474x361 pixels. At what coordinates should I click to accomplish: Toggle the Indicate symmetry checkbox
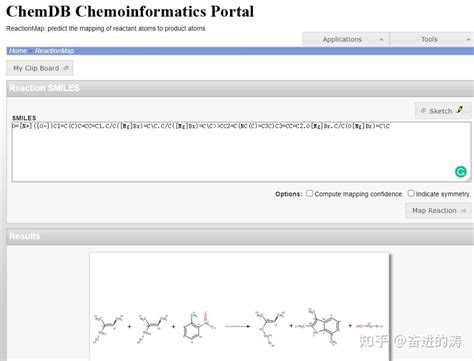(411, 193)
